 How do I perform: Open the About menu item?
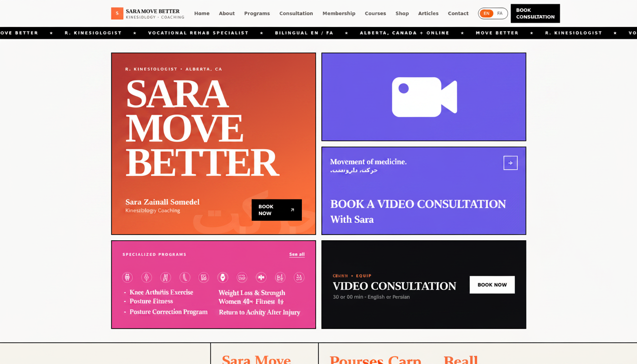click(227, 13)
